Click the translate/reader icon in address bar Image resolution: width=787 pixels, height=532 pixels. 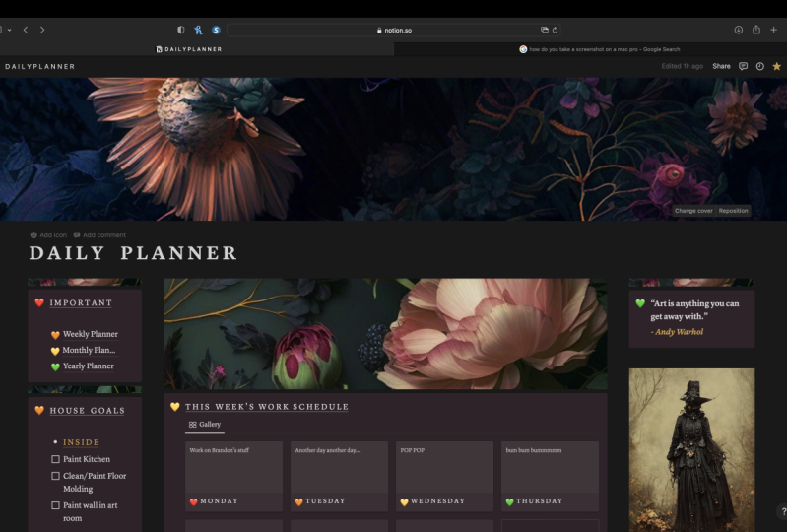tap(544, 31)
